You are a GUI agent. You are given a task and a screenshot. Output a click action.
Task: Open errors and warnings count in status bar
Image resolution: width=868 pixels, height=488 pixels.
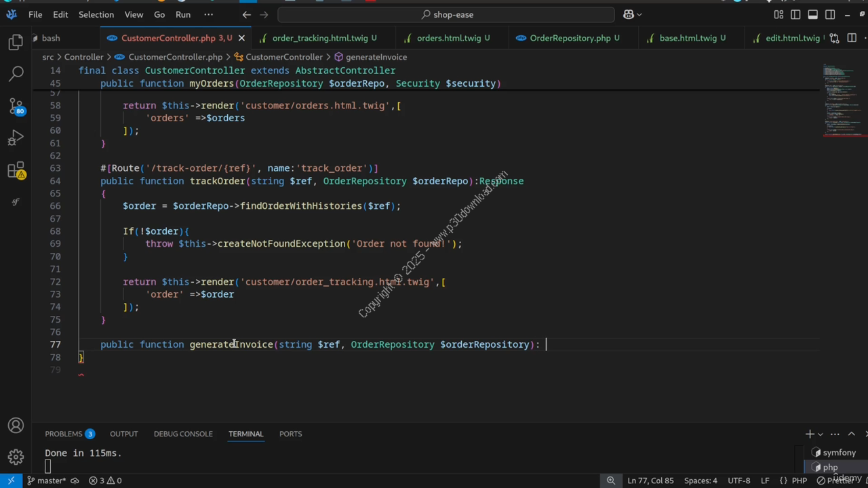pos(106,481)
